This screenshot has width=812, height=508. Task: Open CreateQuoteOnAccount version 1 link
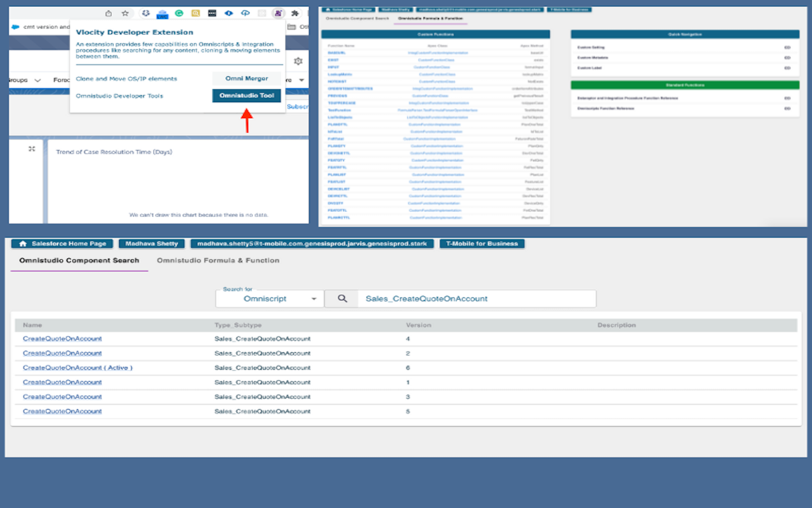[62, 382]
